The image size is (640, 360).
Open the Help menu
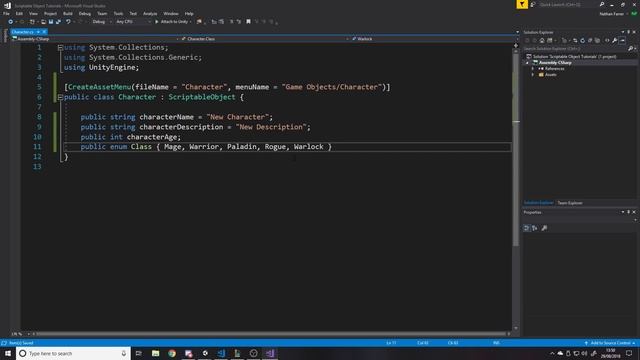coord(189,13)
